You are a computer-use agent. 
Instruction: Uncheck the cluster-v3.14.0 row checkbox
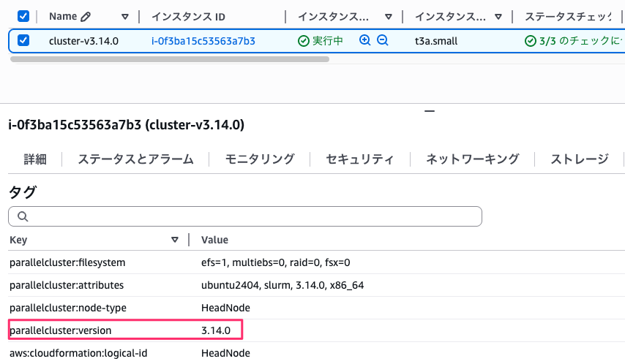point(23,41)
